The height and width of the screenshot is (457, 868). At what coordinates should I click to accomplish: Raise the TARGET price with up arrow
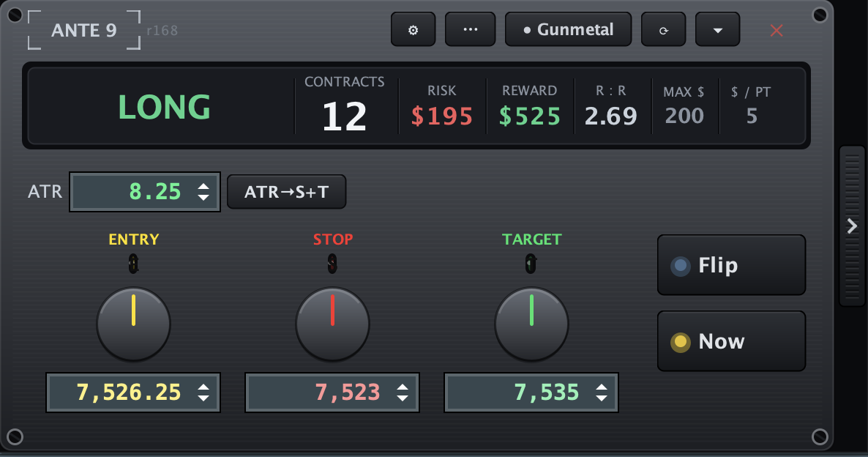coord(602,387)
